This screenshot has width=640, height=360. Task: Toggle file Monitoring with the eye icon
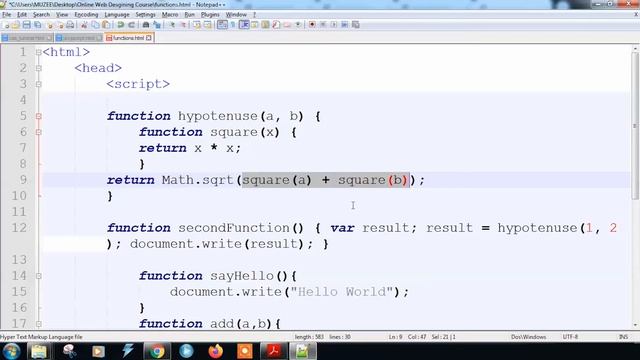pyautogui.click(x=298, y=25)
